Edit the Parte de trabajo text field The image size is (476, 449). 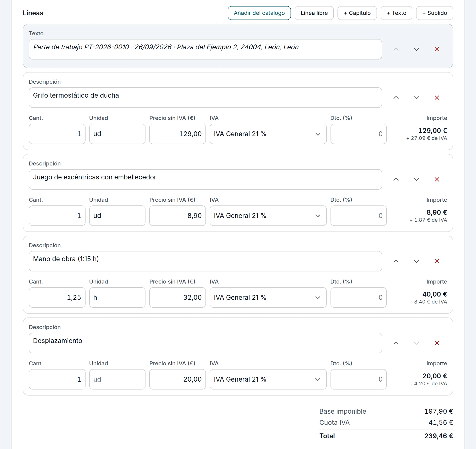(x=205, y=49)
